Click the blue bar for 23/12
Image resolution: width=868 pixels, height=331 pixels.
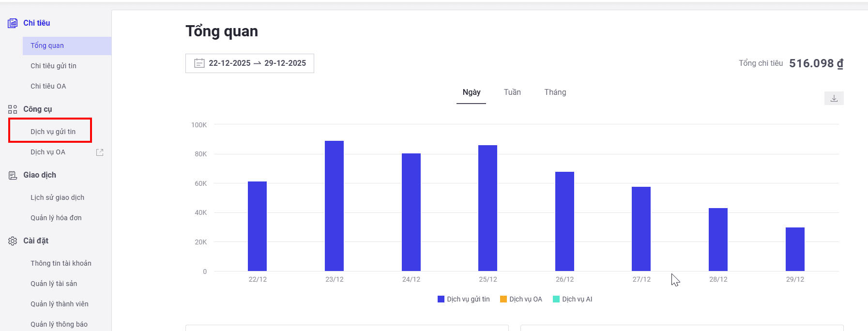(x=334, y=206)
